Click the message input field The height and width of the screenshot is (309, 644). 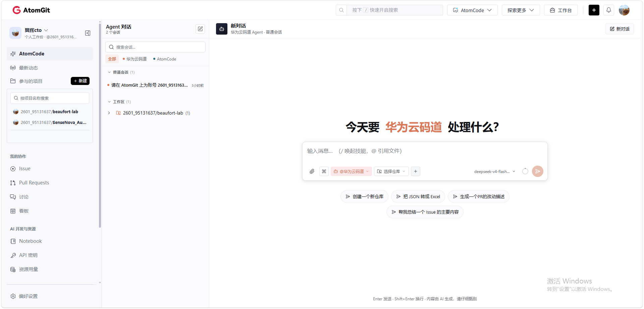(425, 151)
